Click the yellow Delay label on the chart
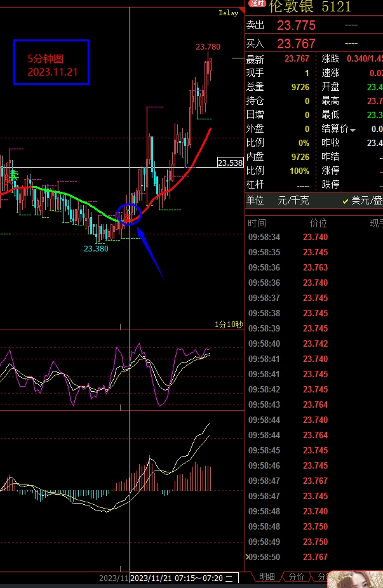The height and width of the screenshot is (588, 383). click(229, 13)
